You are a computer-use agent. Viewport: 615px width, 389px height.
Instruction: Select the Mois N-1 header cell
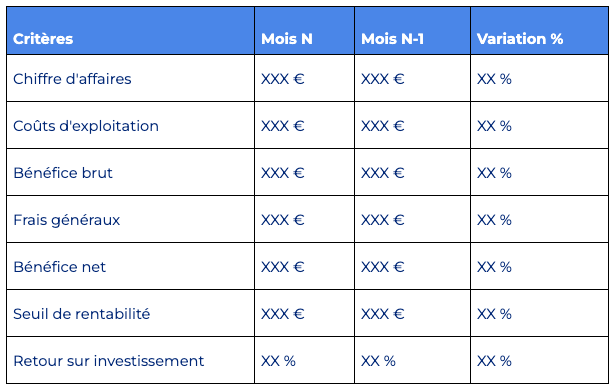tap(413, 31)
